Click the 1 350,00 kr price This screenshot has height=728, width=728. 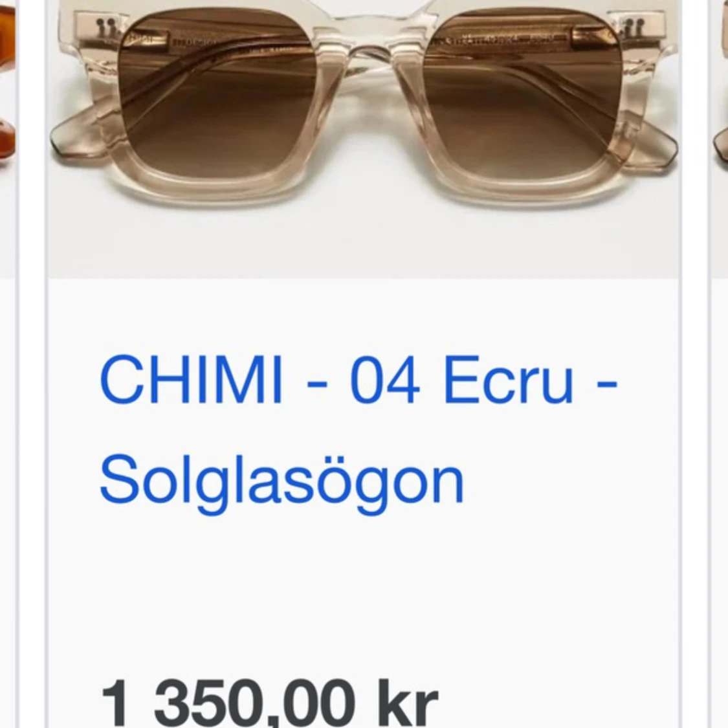pyautogui.click(x=269, y=704)
